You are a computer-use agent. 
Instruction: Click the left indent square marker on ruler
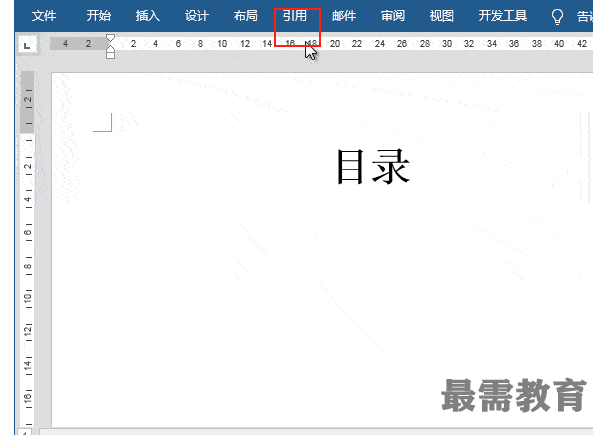(x=110, y=56)
